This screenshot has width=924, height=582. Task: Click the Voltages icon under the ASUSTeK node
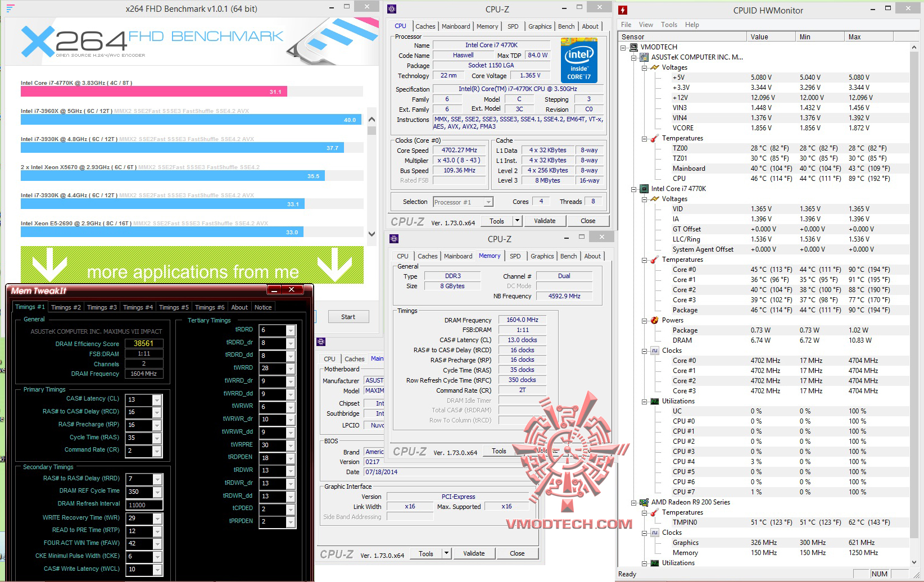654,67
